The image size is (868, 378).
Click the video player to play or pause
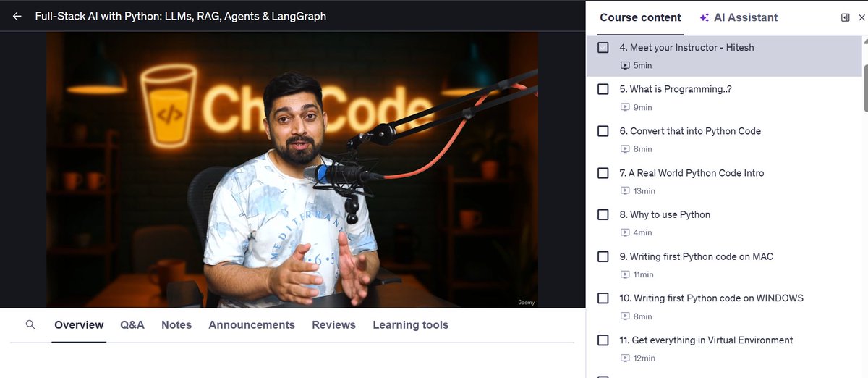(292, 170)
